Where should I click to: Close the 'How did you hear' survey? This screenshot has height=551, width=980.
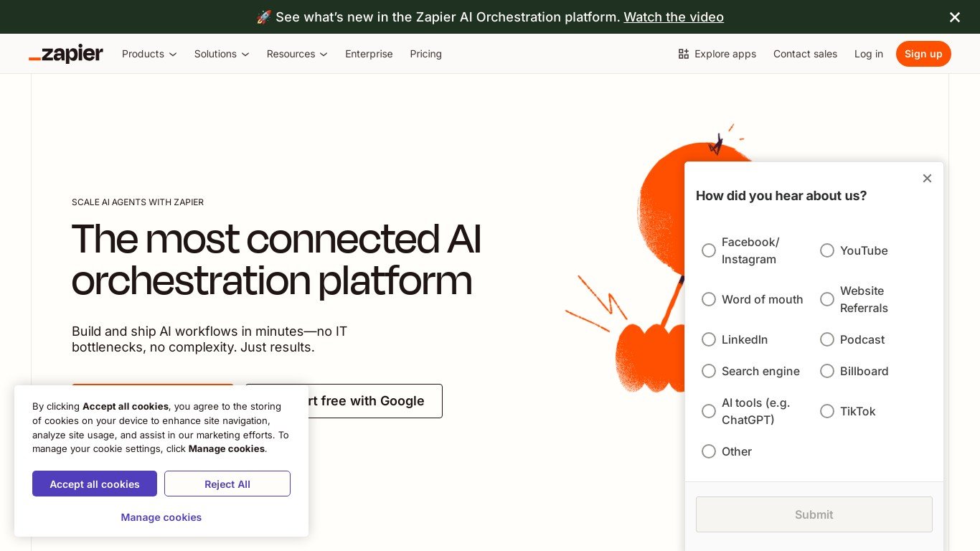927,178
